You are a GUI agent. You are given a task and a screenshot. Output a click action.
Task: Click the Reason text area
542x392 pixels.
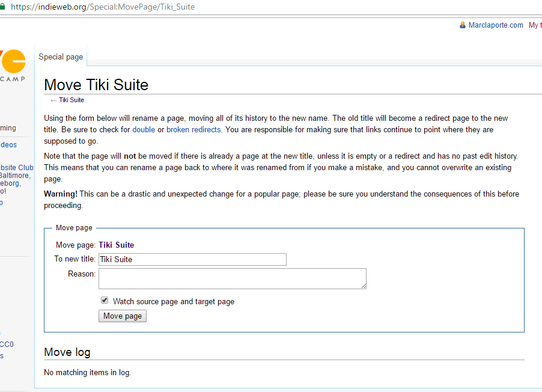[233, 278]
